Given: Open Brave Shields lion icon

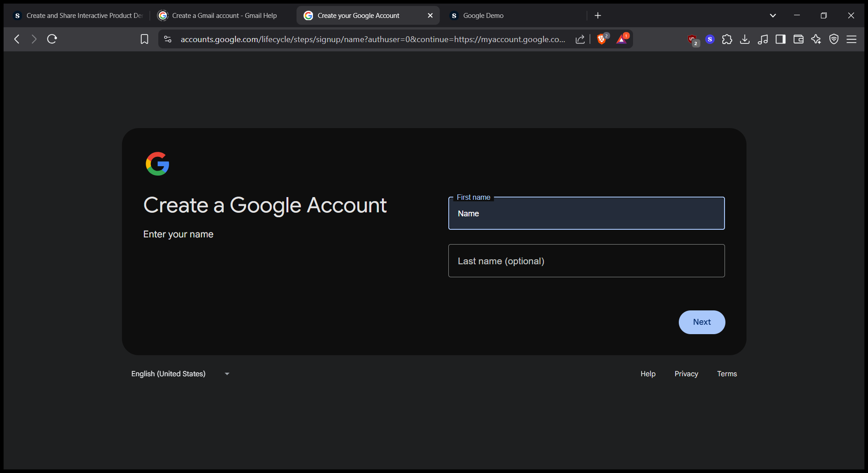Looking at the screenshot, I should [602, 39].
